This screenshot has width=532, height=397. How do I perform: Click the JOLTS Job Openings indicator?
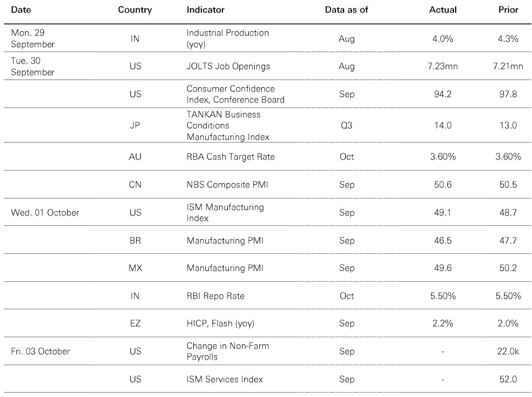(x=228, y=66)
